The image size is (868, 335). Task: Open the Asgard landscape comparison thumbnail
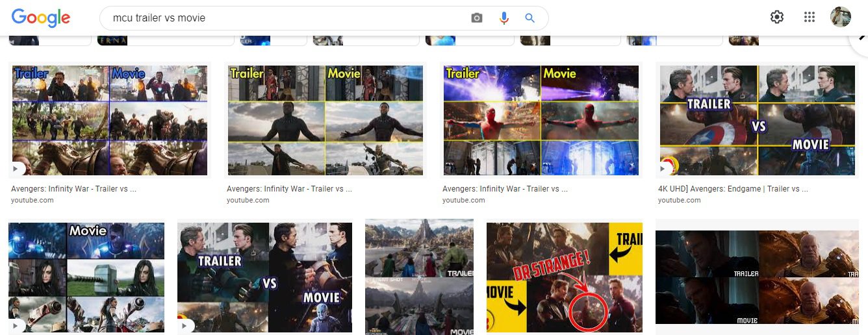point(420,277)
